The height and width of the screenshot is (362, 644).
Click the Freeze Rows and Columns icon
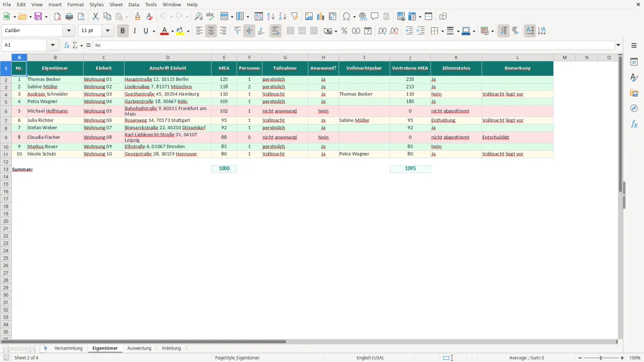click(412, 17)
